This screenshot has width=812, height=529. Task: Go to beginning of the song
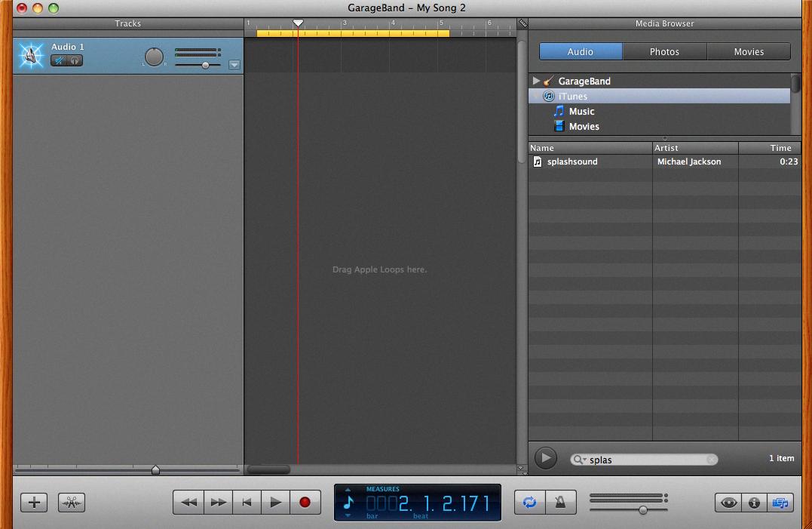(247, 502)
